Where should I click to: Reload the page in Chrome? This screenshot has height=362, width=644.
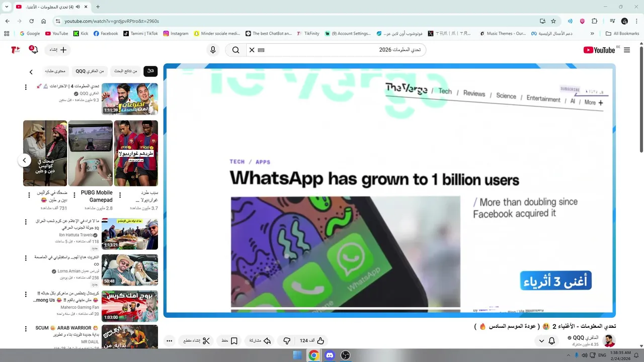(31, 21)
